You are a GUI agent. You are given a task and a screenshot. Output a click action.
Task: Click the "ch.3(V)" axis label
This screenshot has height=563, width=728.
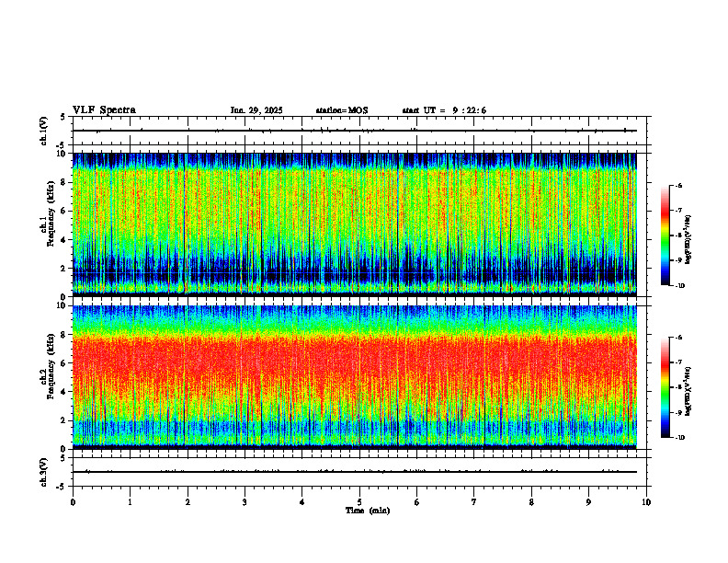(44, 472)
